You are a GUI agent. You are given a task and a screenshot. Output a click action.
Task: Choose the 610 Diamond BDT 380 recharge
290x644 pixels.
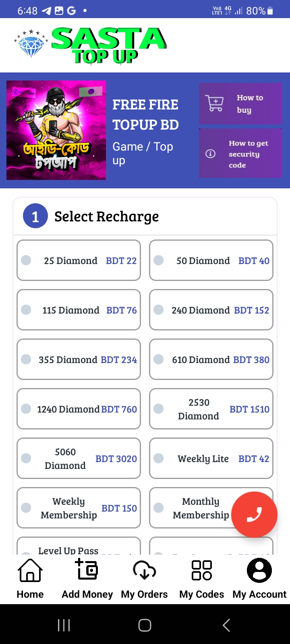[x=211, y=359]
